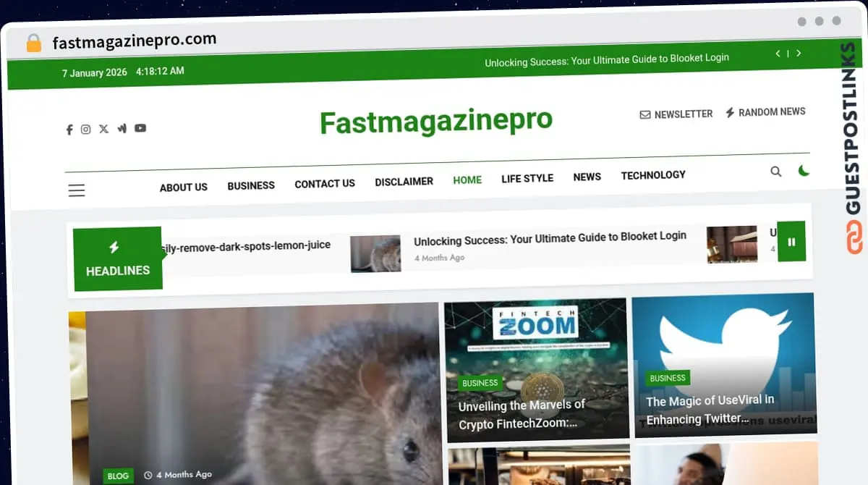Click rat thumbnail in headlines ticker
The image size is (868, 485).
[375, 253]
